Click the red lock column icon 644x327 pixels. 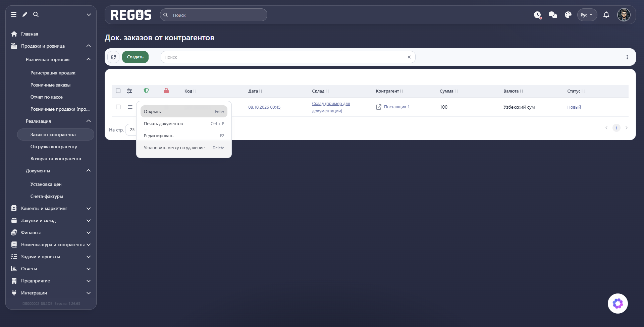click(x=166, y=91)
